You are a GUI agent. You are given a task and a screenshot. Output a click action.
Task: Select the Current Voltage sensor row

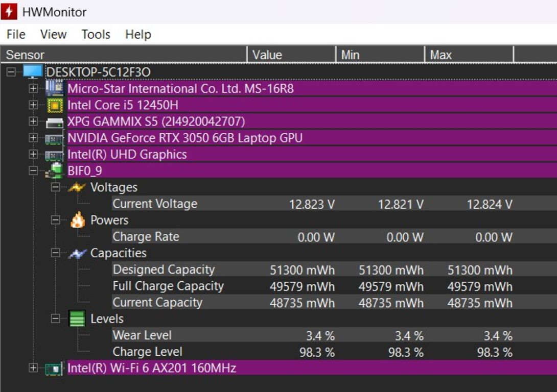pyautogui.click(x=334, y=204)
